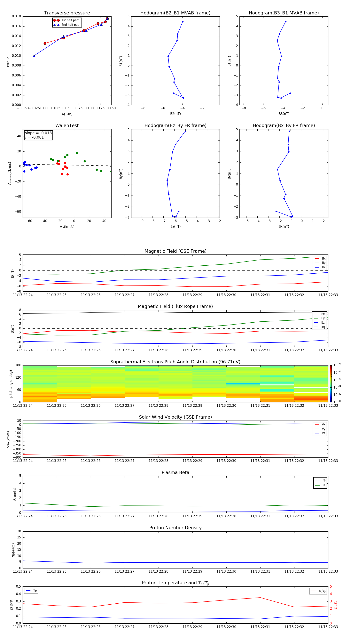This screenshot has height=644, width=351.
Task: Click the "Transverse pressure" plot title
Action: [x=67, y=13]
